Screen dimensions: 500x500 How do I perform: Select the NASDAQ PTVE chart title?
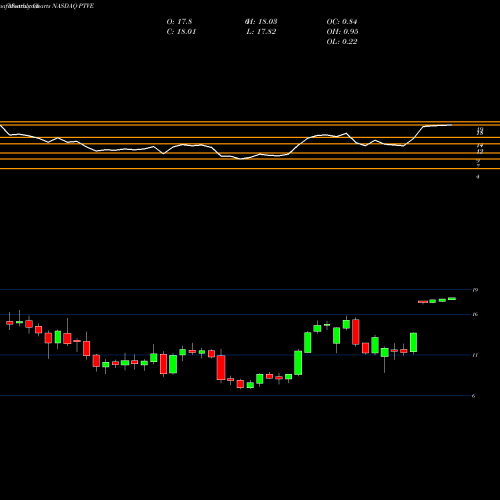click(x=72, y=6)
